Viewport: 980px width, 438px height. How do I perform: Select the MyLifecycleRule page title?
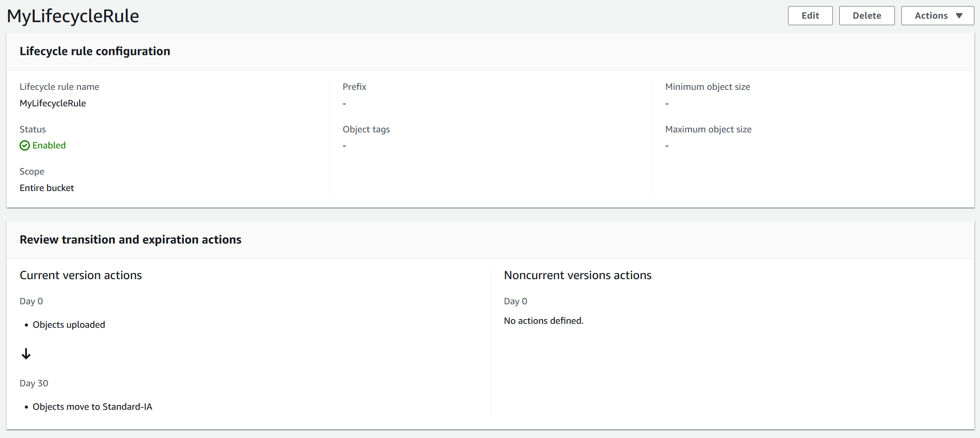(x=73, y=16)
